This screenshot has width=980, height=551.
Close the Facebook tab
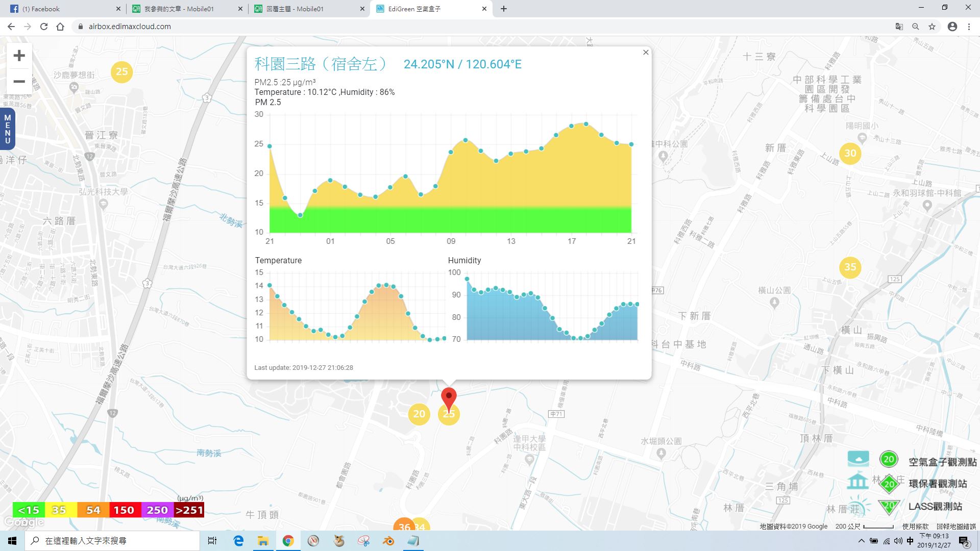[118, 9]
